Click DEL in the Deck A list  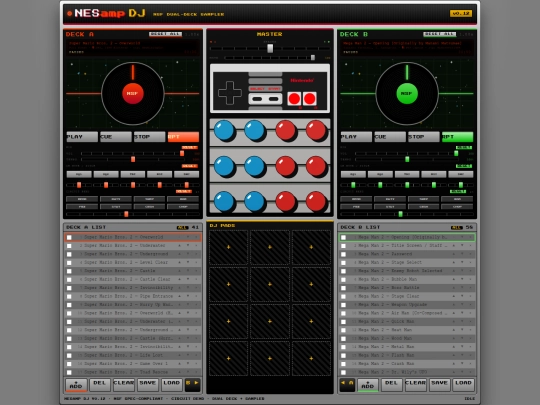(x=100, y=385)
